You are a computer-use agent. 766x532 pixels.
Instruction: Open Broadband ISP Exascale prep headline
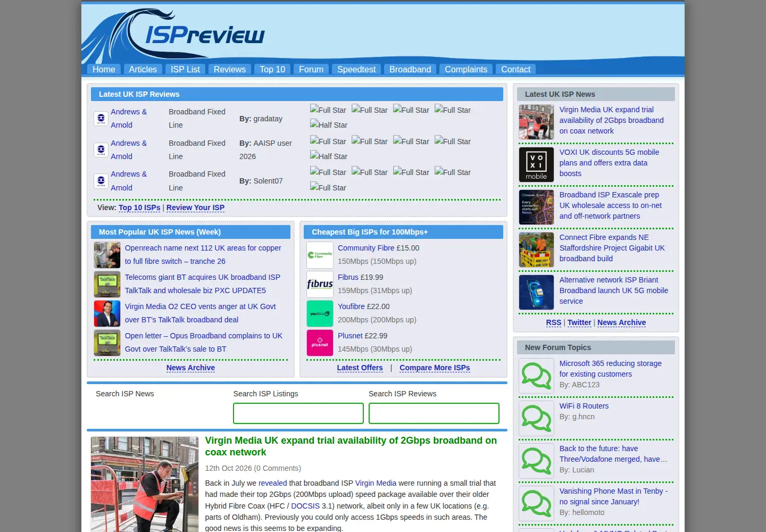(x=611, y=205)
